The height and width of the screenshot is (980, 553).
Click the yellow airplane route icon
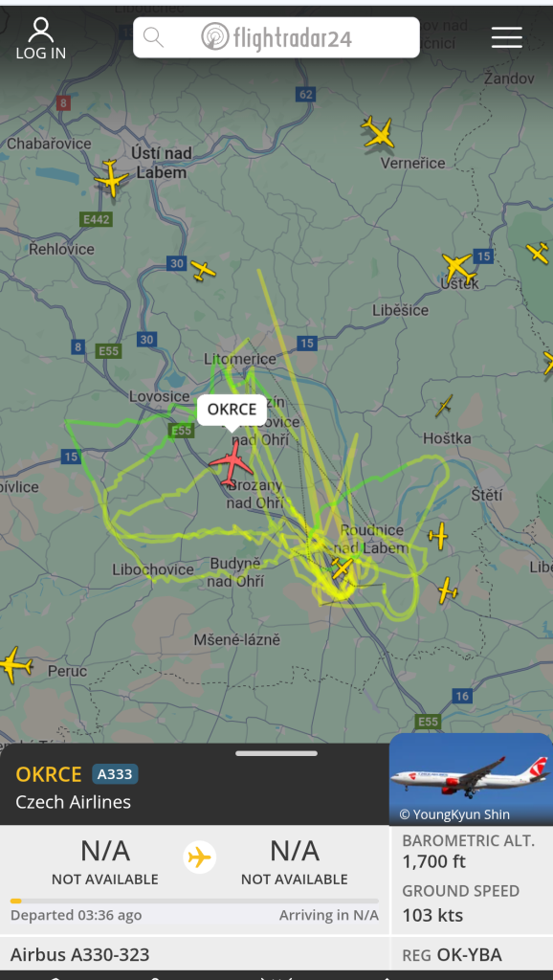click(199, 857)
